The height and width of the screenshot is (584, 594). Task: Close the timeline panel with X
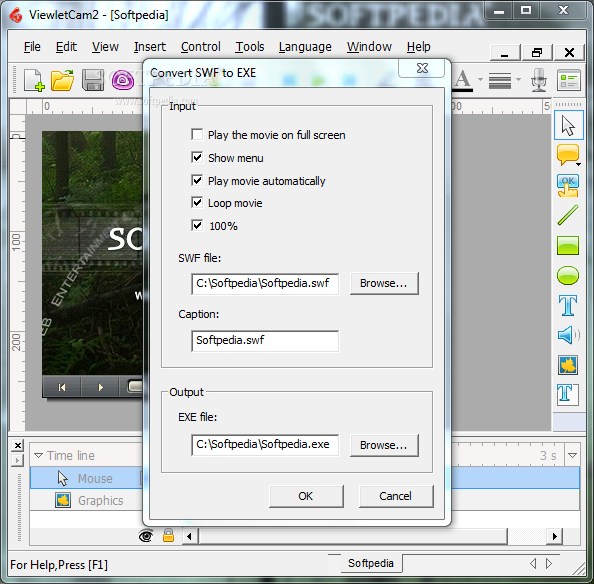pos(17,445)
